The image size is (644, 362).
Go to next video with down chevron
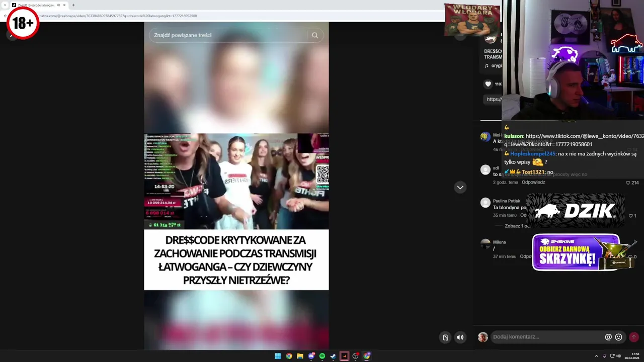tap(460, 188)
